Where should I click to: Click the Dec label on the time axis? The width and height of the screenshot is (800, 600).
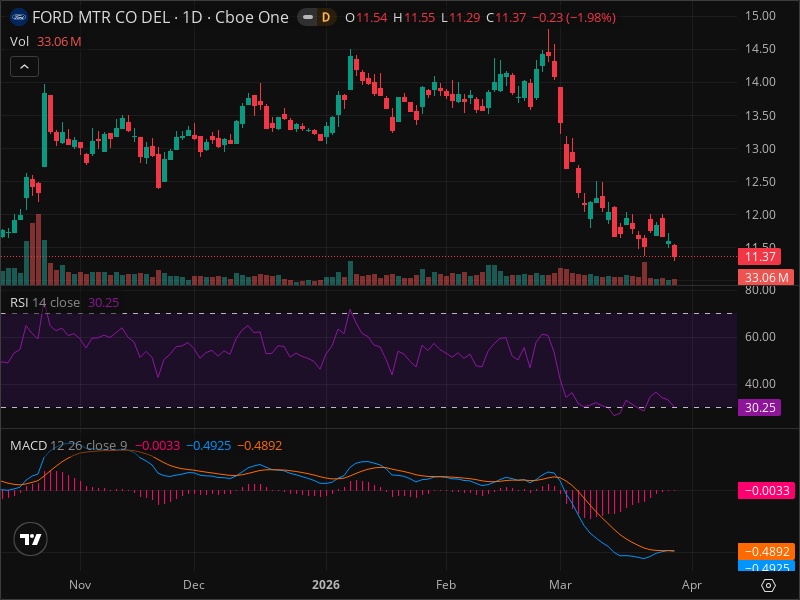coord(194,585)
